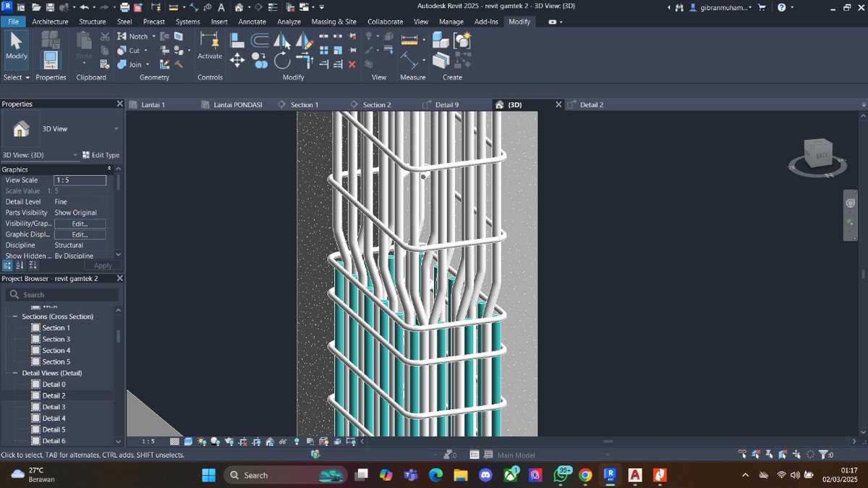Click the Cut to Clipboard scissors icon
This screenshot has height=488, width=868.
[105, 36]
